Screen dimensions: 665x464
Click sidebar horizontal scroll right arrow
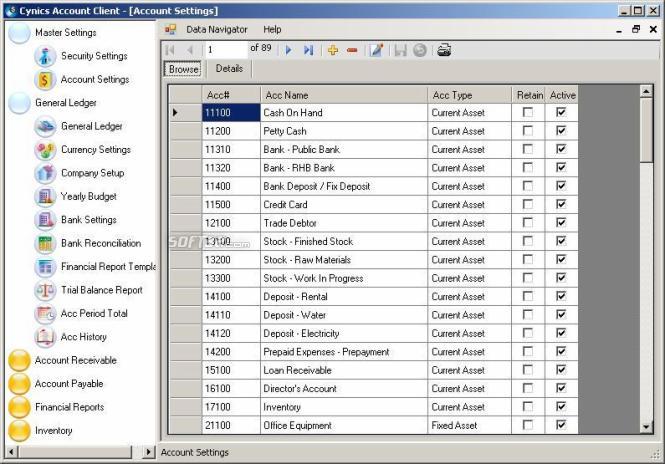[x=148, y=452]
